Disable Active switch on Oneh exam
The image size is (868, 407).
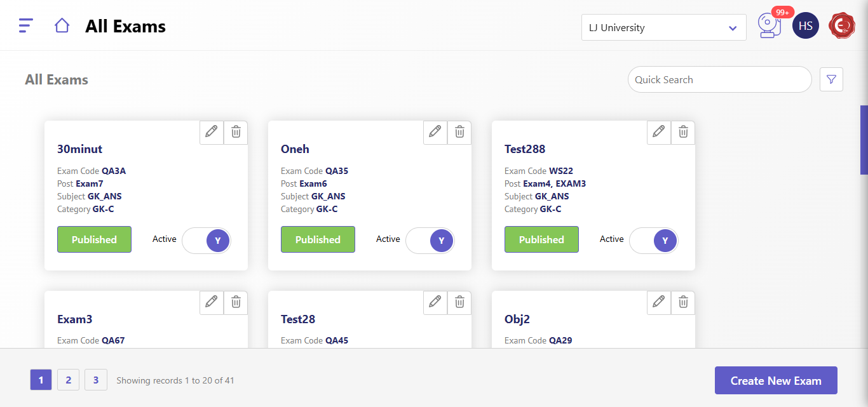pyautogui.click(x=430, y=241)
